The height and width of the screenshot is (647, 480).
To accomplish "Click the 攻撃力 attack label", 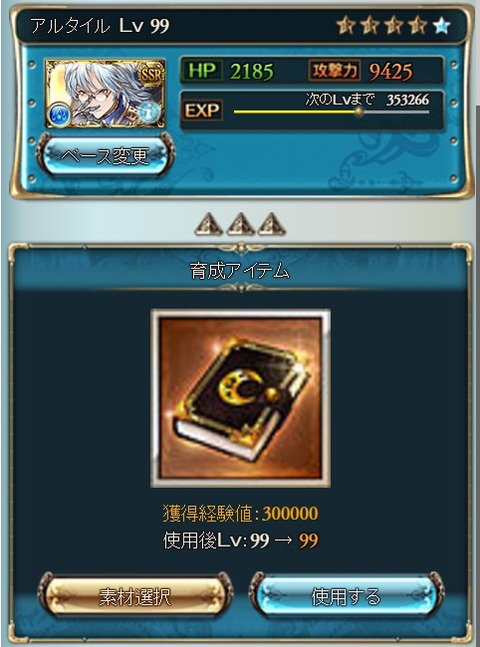I will coord(334,71).
